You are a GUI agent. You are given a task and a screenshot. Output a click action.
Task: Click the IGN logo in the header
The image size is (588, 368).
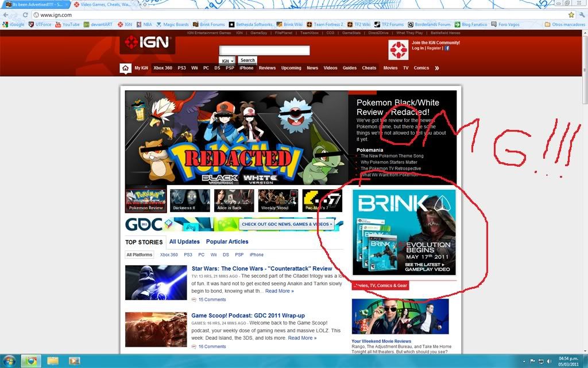click(140, 43)
